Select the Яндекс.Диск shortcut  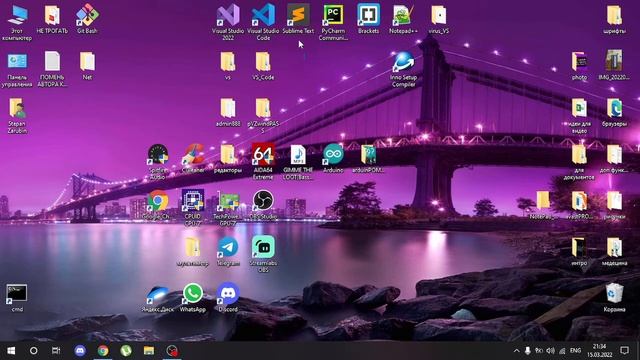tap(158, 294)
